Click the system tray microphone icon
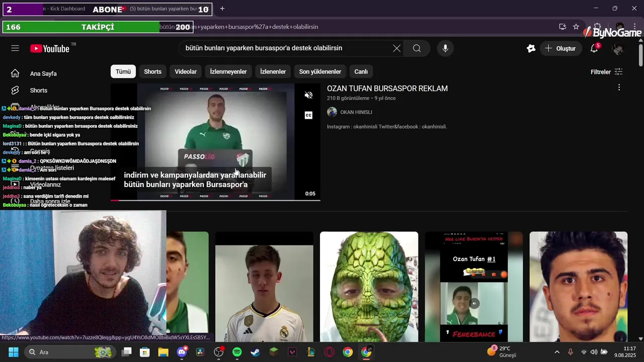644x362 pixels. [x=570, y=352]
